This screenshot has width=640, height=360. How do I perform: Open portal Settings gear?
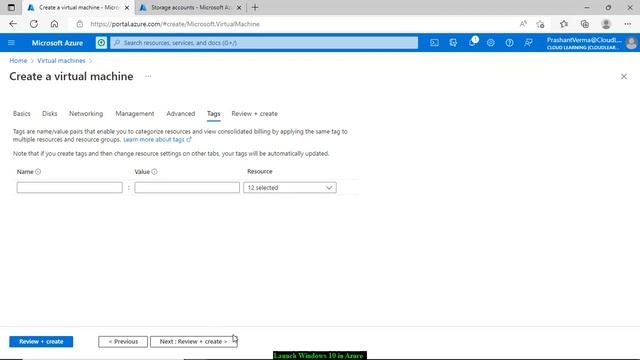click(x=491, y=42)
